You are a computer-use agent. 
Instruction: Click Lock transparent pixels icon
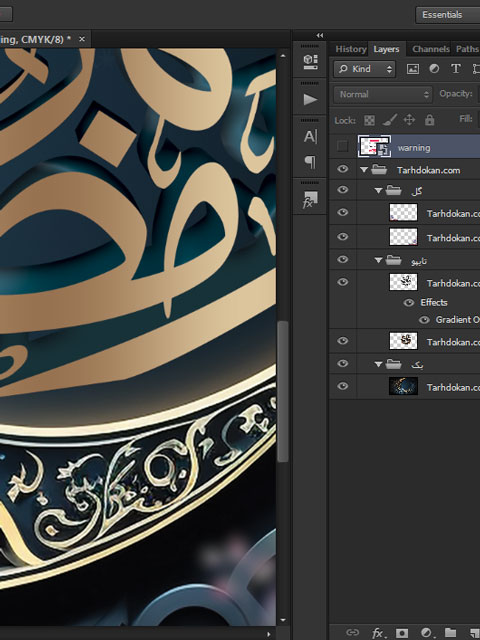coord(369,120)
